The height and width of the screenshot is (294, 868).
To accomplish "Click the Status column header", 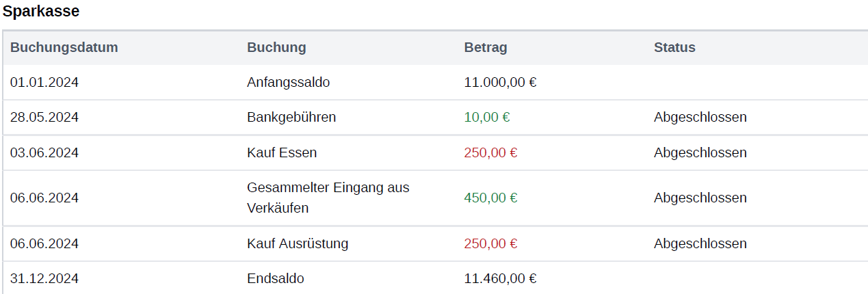I will 674,48.
